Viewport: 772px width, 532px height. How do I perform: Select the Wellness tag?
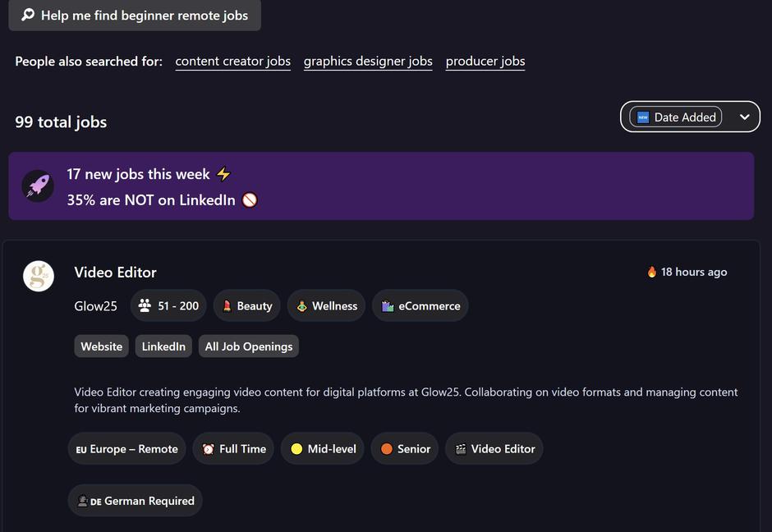point(326,305)
